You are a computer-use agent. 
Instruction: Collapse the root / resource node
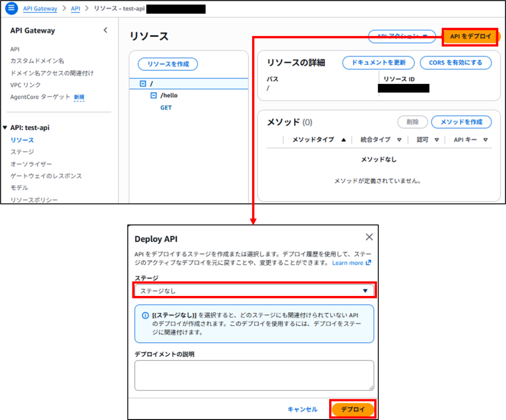click(x=143, y=84)
